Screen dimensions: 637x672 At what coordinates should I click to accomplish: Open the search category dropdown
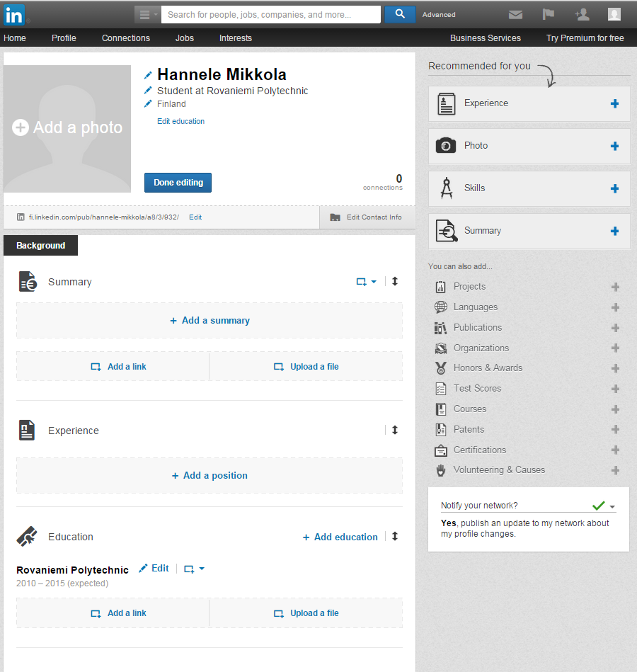pyautogui.click(x=148, y=15)
